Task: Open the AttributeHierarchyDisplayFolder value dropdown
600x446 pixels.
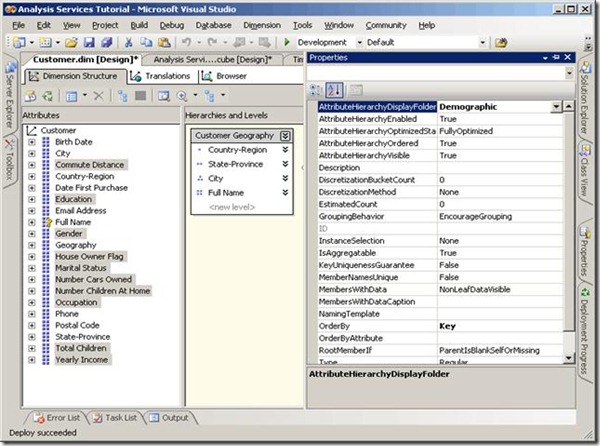Action: (x=555, y=106)
